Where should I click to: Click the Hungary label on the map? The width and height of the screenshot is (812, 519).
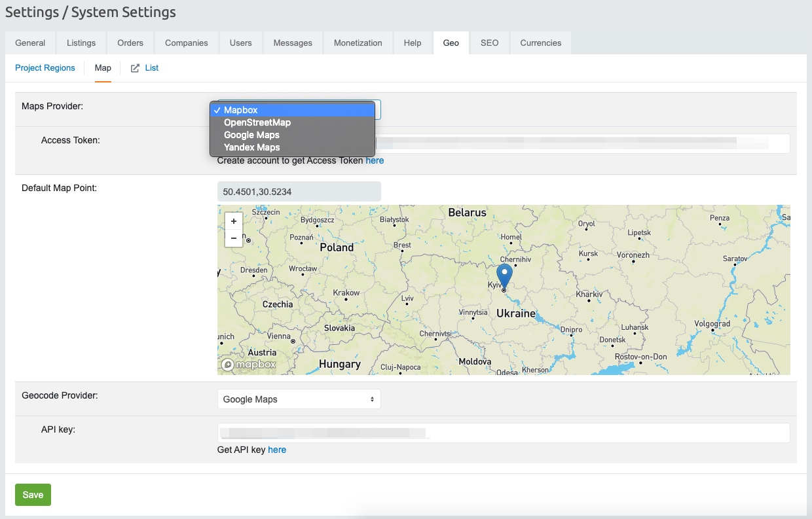pyautogui.click(x=340, y=364)
